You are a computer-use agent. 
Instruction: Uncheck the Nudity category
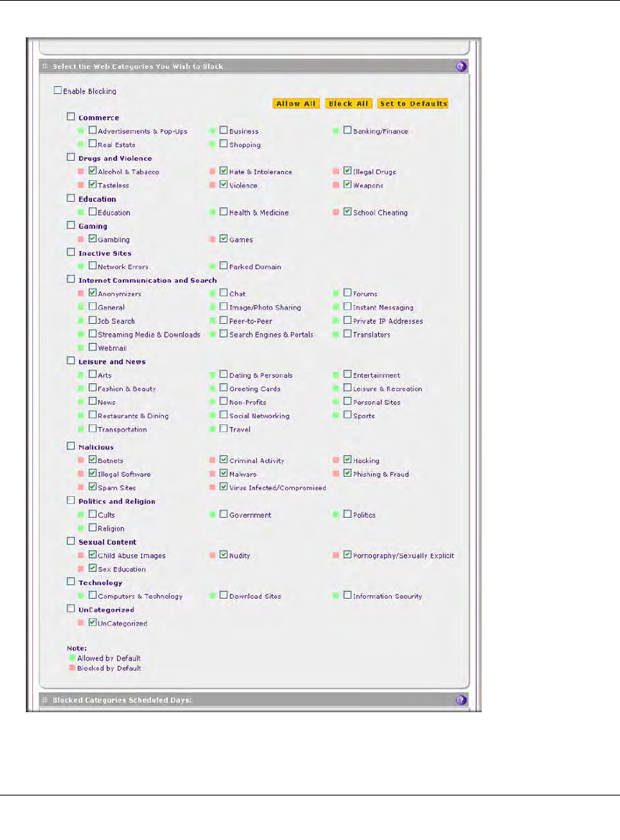click(x=224, y=554)
